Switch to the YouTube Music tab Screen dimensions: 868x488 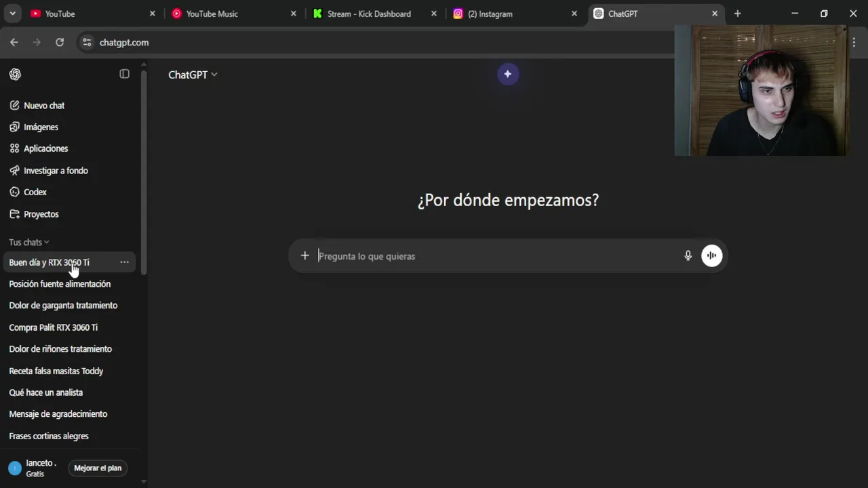click(234, 14)
